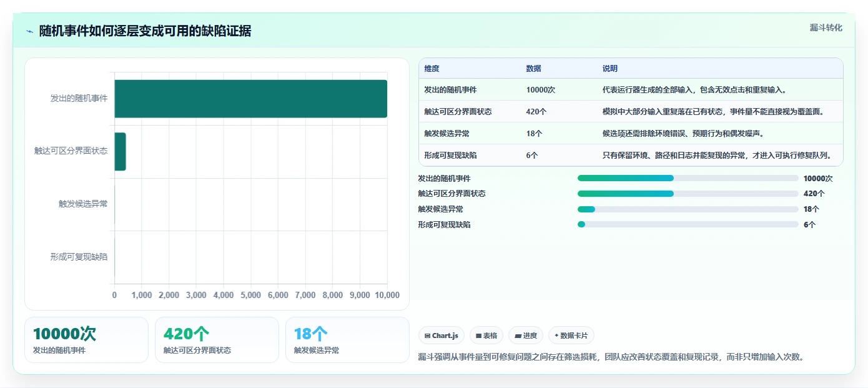Click the 18个 data card
Viewport: 868px width, 388px height.
[x=347, y=340]
